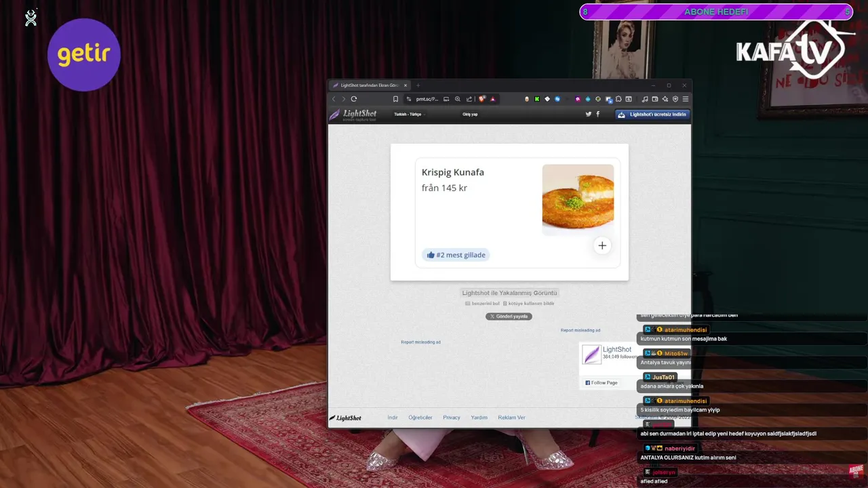Click chat username Mito61w

point(676,353)
